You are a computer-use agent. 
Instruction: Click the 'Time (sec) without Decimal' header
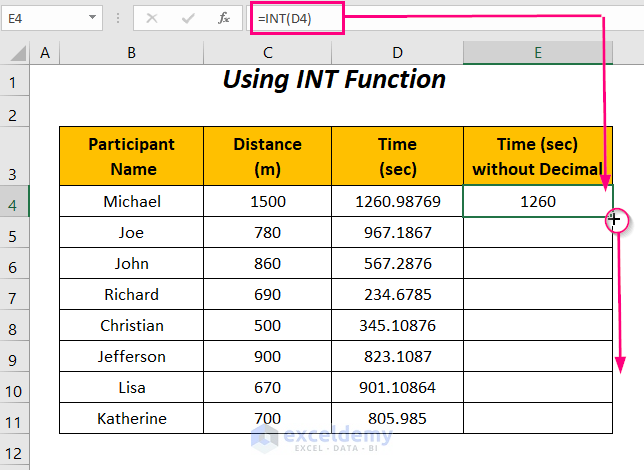click(537, 157)
